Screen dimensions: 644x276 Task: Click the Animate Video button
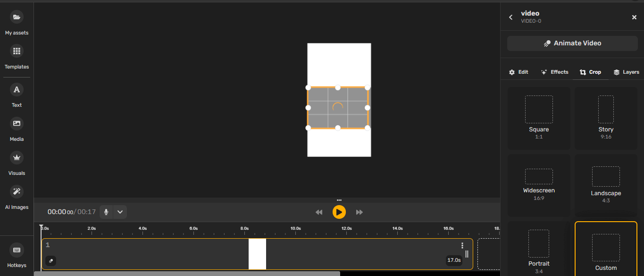[x=572, y=43]
